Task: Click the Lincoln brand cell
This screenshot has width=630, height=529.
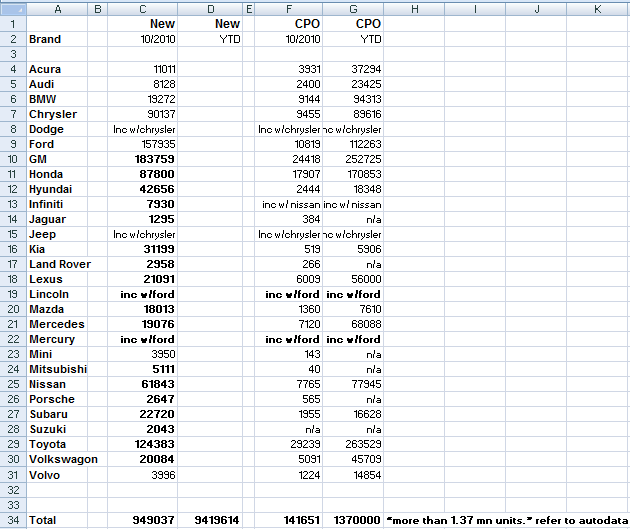Action: [x=57, y=294]
